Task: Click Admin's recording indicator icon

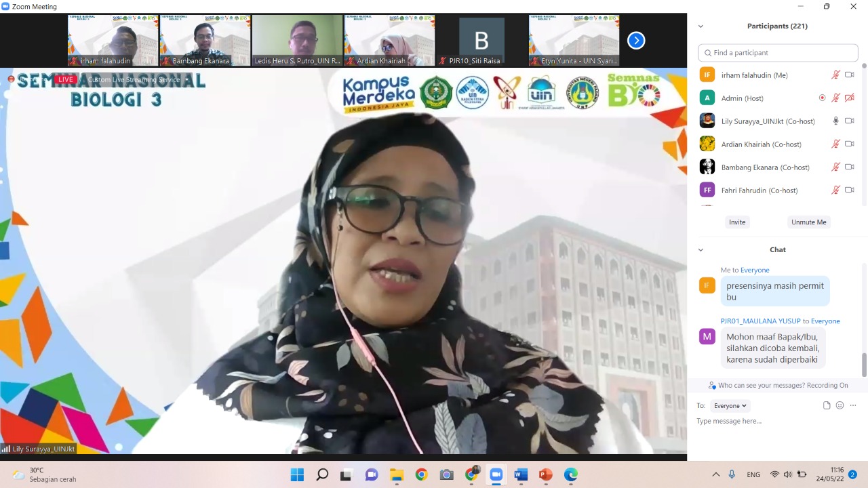Action: point(823,98)
